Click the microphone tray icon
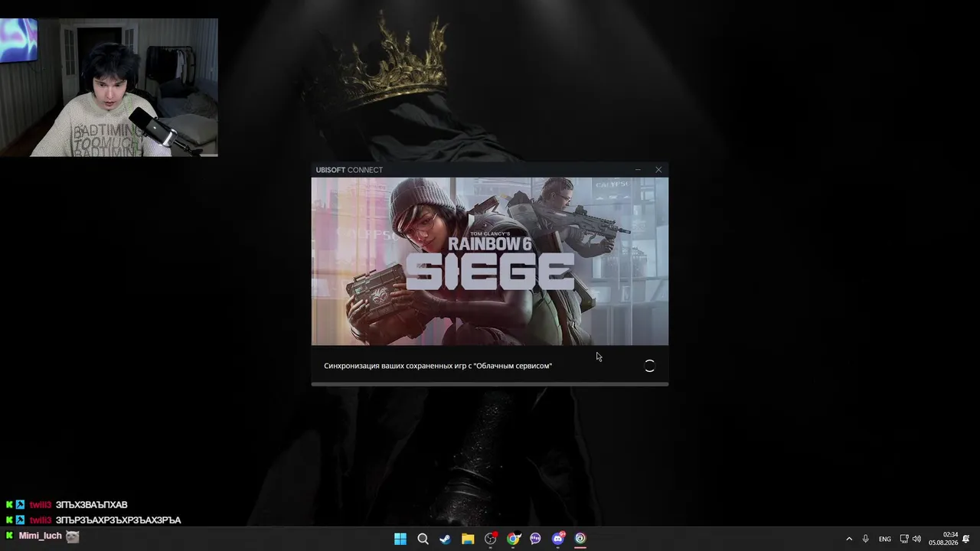The height and width of the screenshot is (551, 980). click(x=865, y=539)
